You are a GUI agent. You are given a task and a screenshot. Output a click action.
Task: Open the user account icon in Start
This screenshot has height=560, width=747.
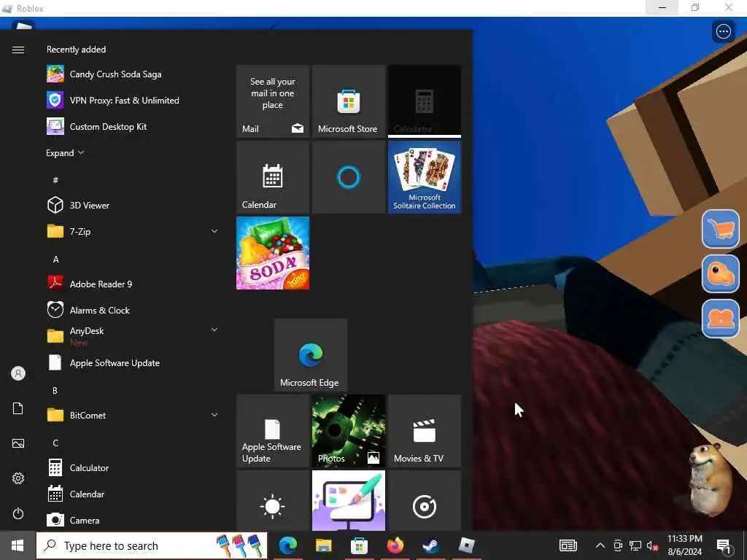point(18,373)
